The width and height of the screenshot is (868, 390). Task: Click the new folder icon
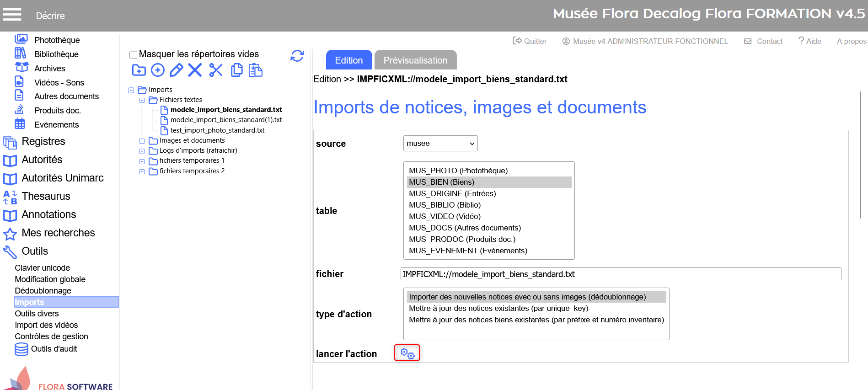pos(139,70)
